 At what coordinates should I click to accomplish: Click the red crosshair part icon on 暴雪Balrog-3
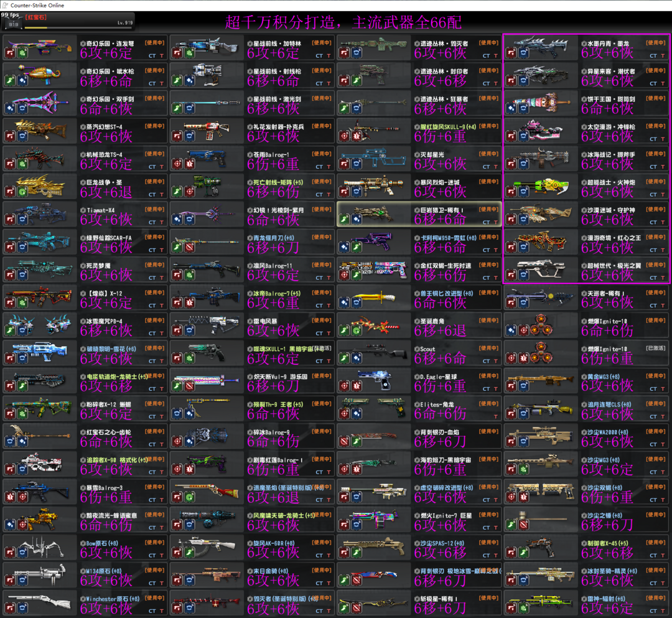pos(22,497)
